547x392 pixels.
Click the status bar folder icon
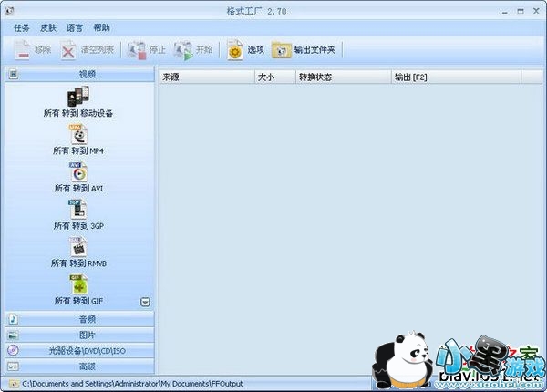[x=14, y=384]
